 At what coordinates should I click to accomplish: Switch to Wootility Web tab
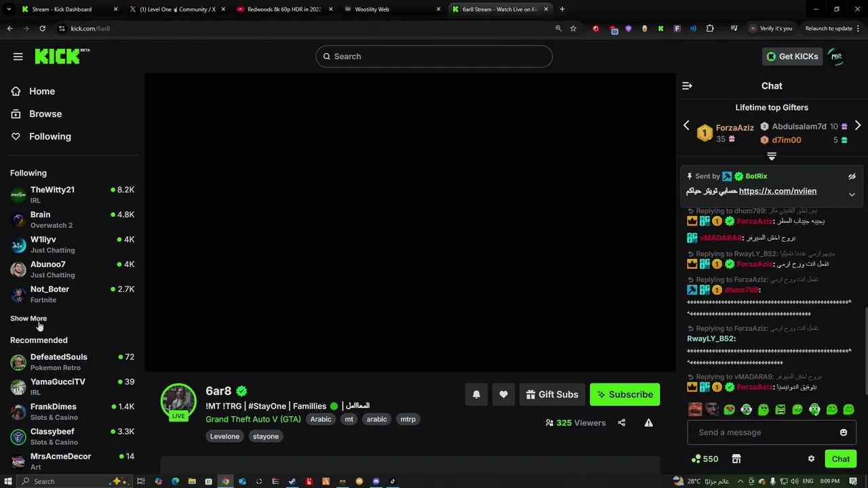(391, 9)
